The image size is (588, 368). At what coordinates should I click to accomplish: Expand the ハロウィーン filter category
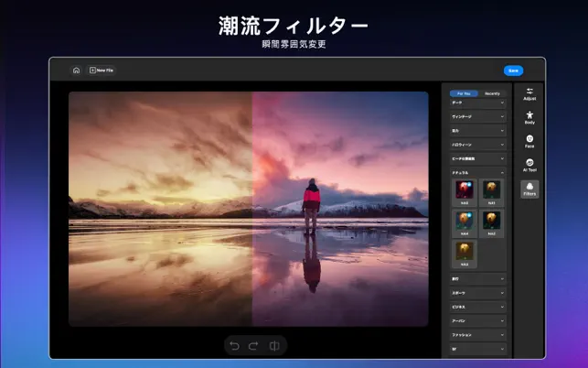pyautogui.click(x=477, y=145)
